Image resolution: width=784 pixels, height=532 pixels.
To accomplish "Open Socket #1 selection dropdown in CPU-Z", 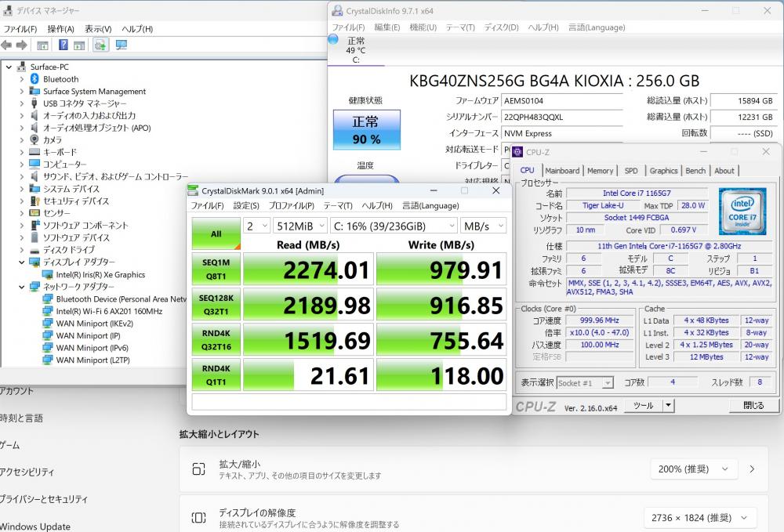I will (x=585, y=383).
